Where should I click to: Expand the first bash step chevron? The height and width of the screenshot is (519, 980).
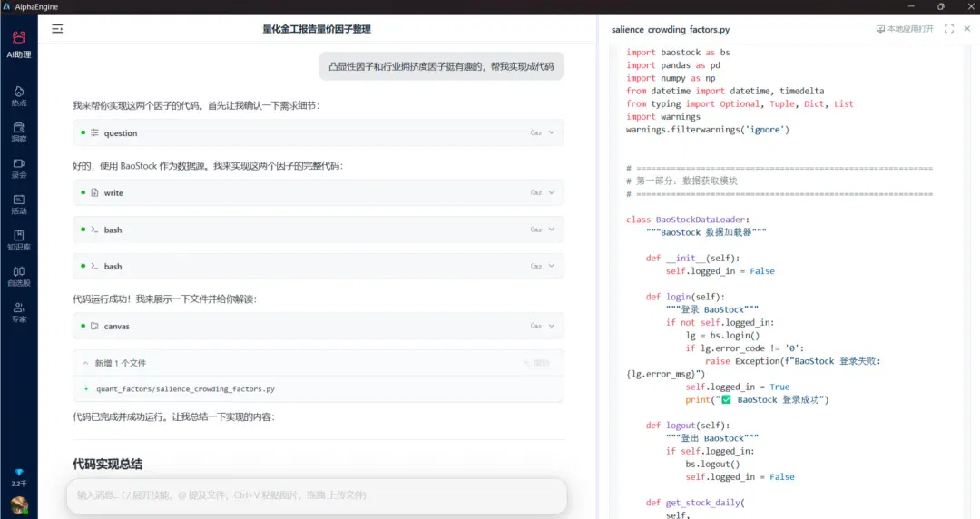pyautogui.click(x=552, y=230)
